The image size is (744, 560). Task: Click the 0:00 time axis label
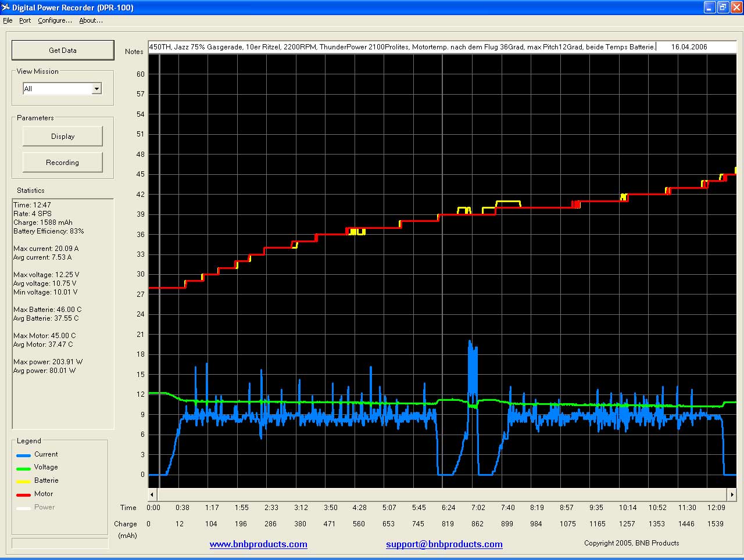[x=153, y=508]
